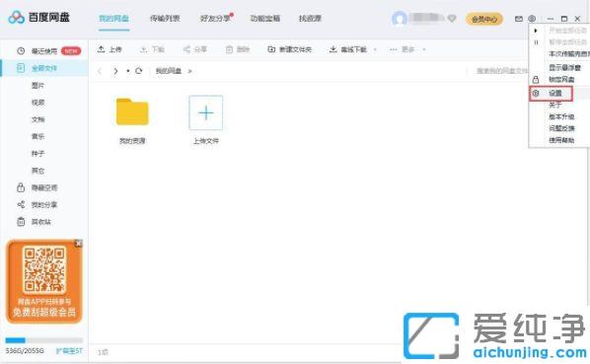Image resolution: width=590 pixels, height=364 pixels.
Task: Click the user avatar icon
Action: tap(400, 19)
